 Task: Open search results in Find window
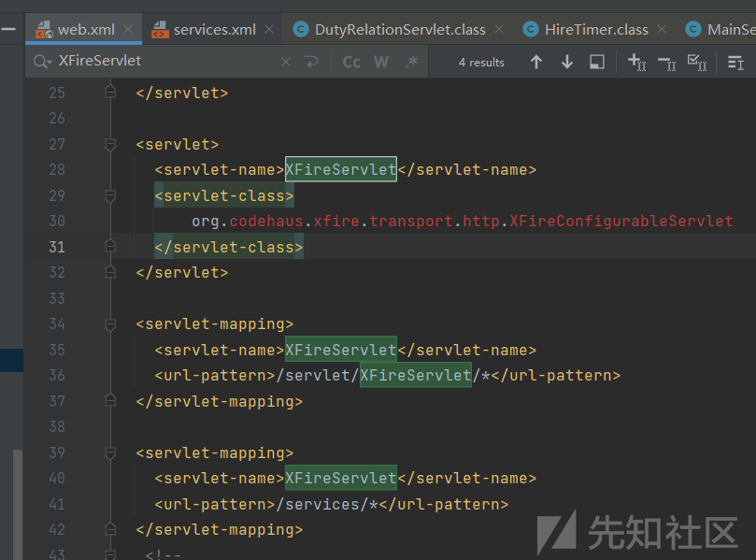point(597,62)
